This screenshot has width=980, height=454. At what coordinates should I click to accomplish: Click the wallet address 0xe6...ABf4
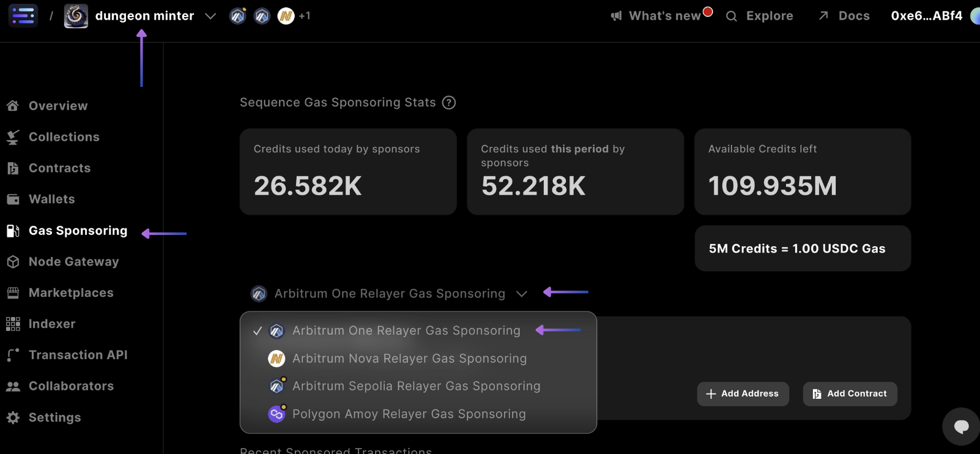926,16
